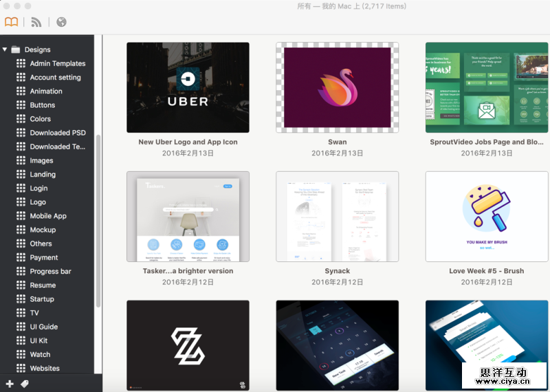Select the Admin Templates collection
The width and height of the screenshot is (550, 392).
[58, 63]
